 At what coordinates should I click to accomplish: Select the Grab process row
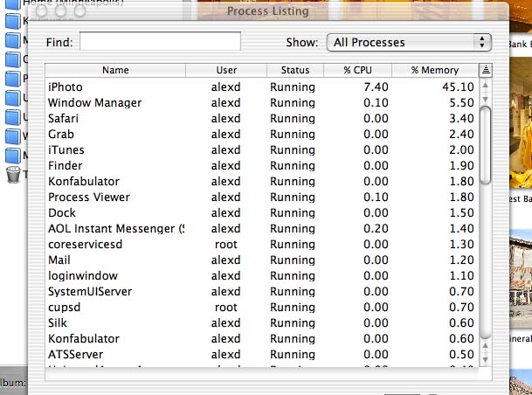click(x=261, y=134)
